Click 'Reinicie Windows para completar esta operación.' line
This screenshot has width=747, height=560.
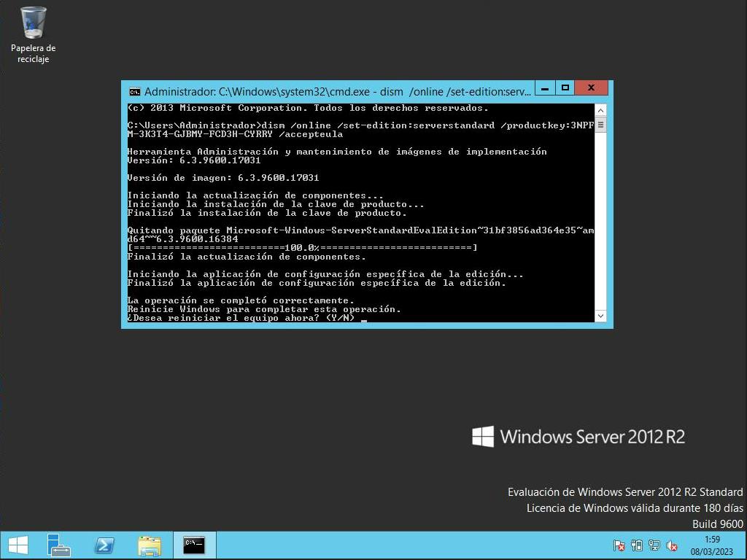264,309
